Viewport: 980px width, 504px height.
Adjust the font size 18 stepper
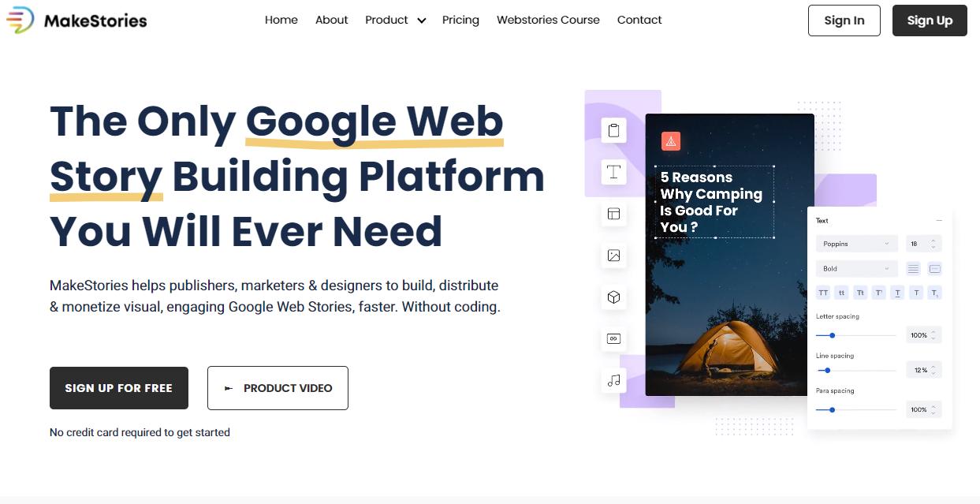924,245
